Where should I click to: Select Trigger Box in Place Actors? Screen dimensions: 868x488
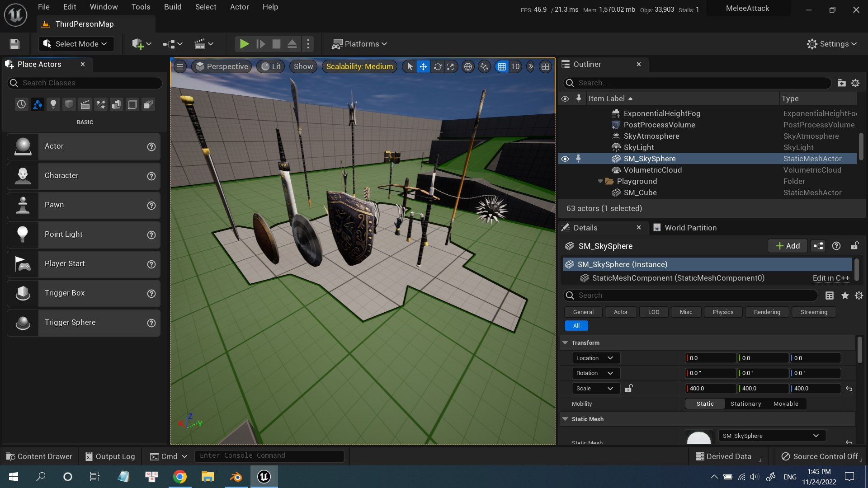point(84,293)
